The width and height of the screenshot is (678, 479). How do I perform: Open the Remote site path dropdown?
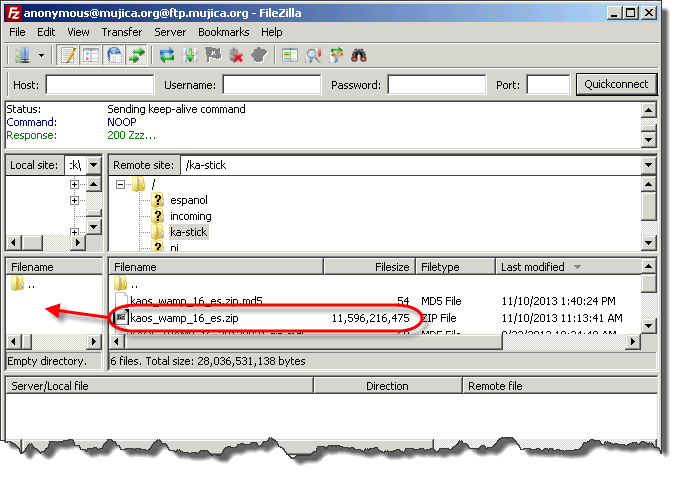point(648,165)
